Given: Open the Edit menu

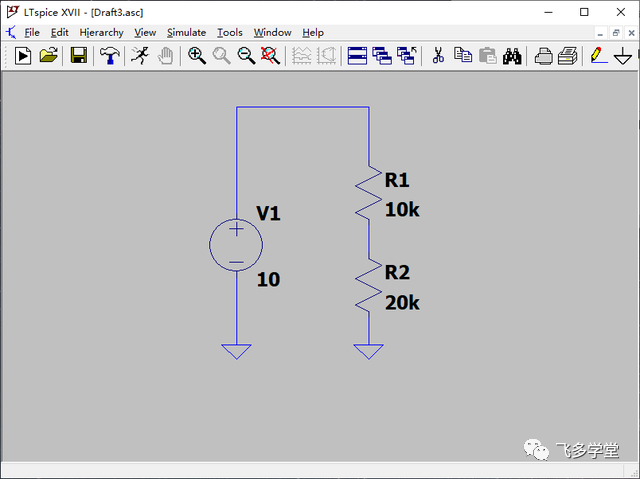Looking at the screenshot, I should 60,32.
